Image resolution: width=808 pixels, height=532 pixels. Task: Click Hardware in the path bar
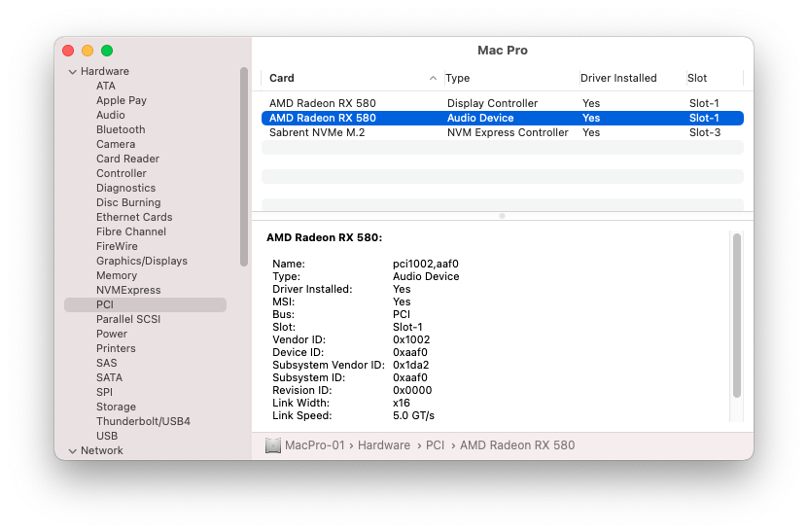coord(384,445)
